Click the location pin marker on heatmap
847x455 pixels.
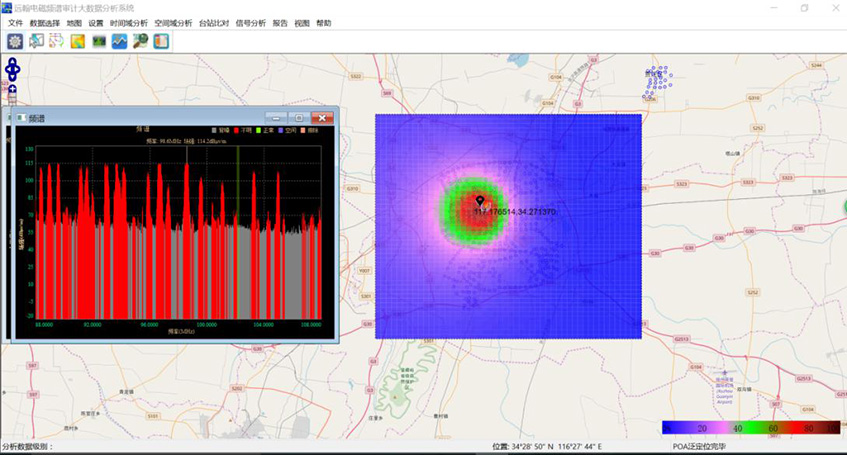pyautogui.click(x=480, y=203)
